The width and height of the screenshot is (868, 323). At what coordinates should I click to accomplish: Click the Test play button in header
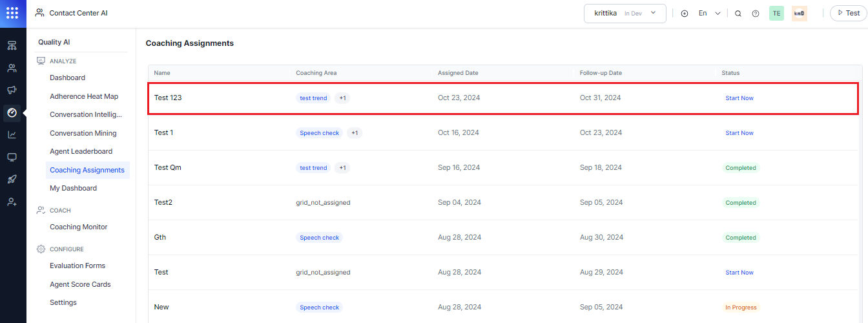point(847,13)
